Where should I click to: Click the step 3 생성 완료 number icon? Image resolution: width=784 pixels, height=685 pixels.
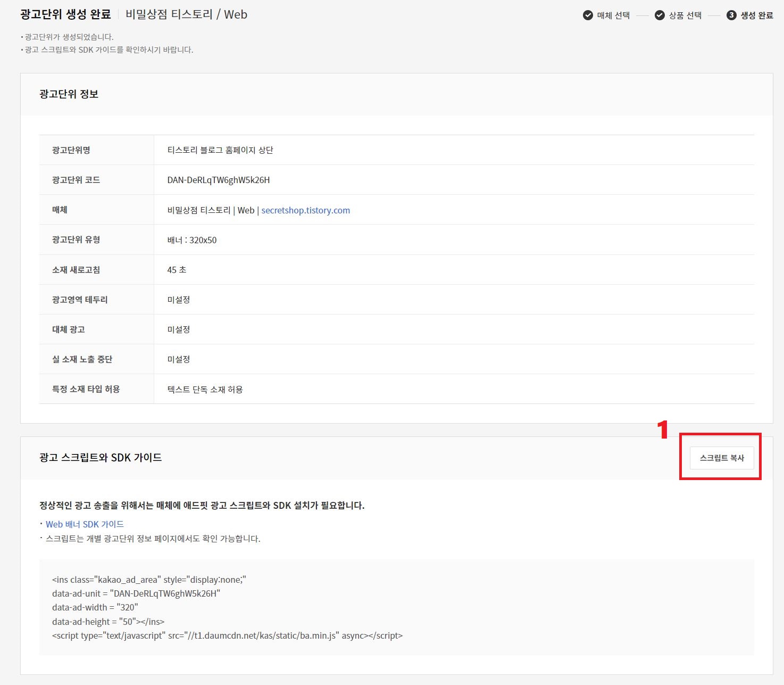(x=731, y=15)
